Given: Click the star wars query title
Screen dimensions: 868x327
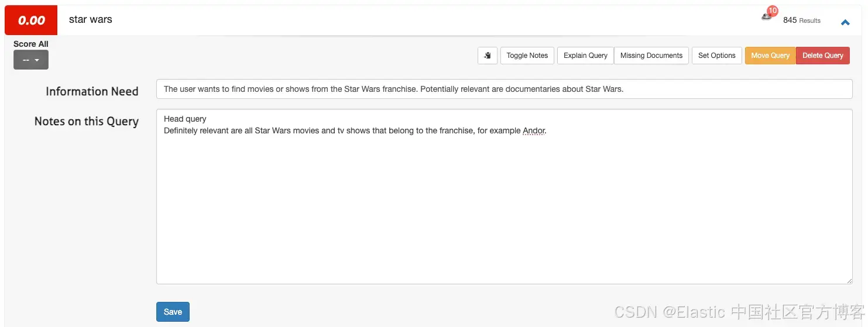Looking at the screenshot, I should point(91,19).
